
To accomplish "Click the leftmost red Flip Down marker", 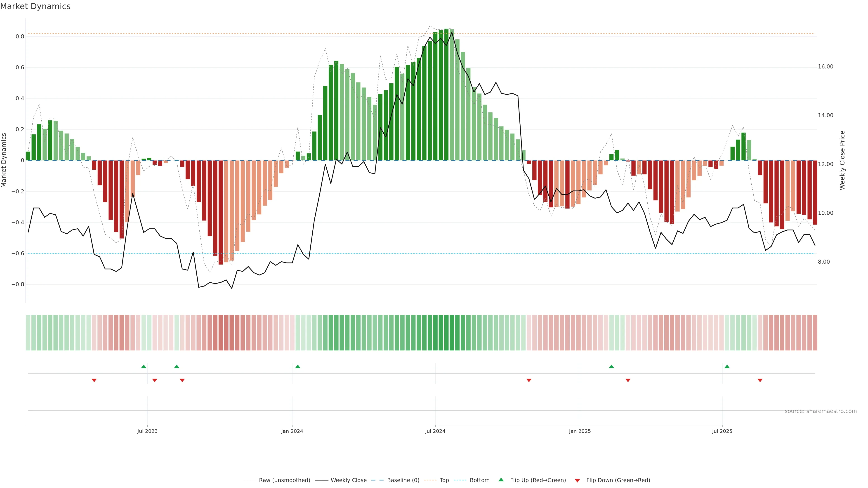I will (x=94, y=380).
